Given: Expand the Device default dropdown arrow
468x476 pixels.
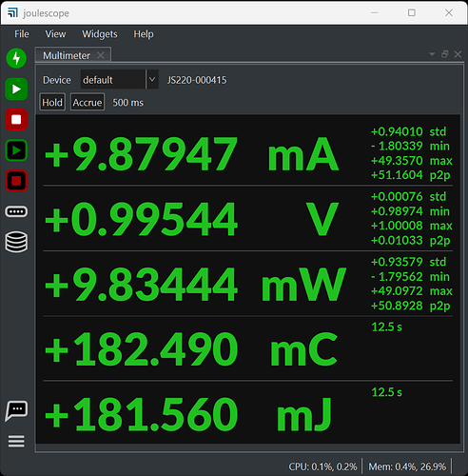Looking at the screenshot, I should [152, 79].
